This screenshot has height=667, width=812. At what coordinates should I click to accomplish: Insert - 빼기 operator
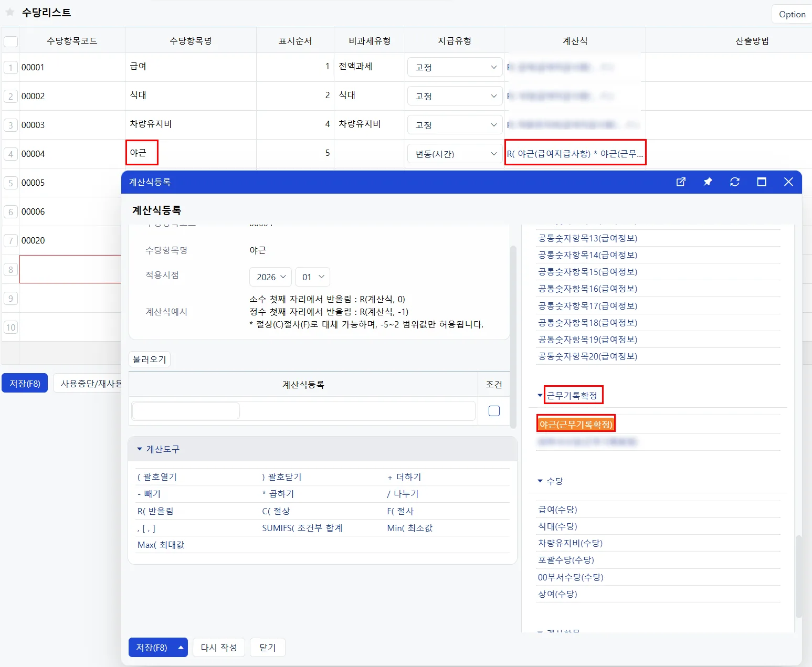[x=149, y=494]
